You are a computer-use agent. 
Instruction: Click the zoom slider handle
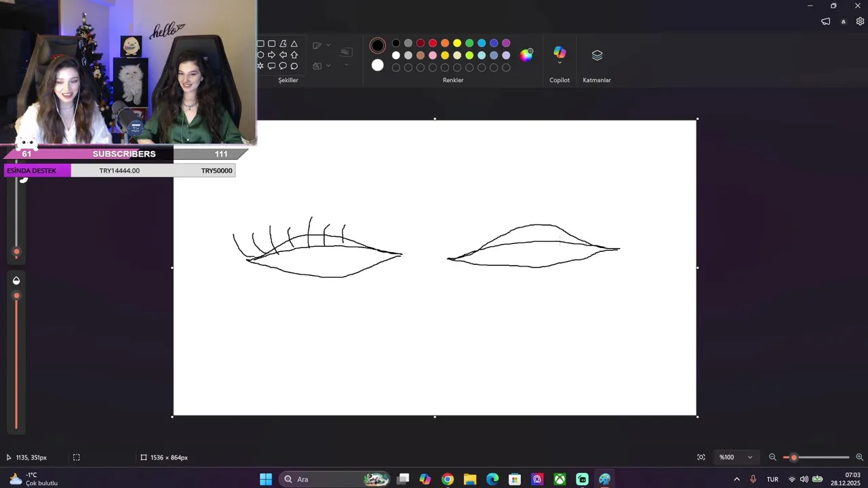794,457
